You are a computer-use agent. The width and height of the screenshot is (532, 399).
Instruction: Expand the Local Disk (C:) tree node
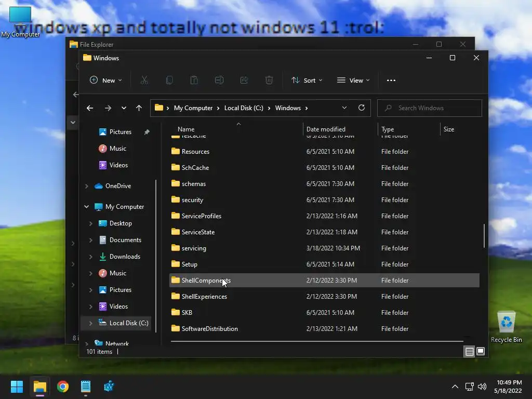pos(90,323)
